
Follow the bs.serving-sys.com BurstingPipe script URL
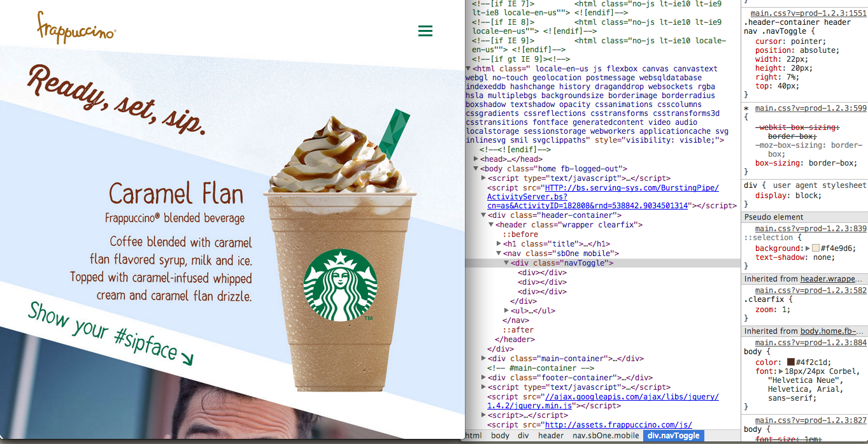click(x=604, y=197)
